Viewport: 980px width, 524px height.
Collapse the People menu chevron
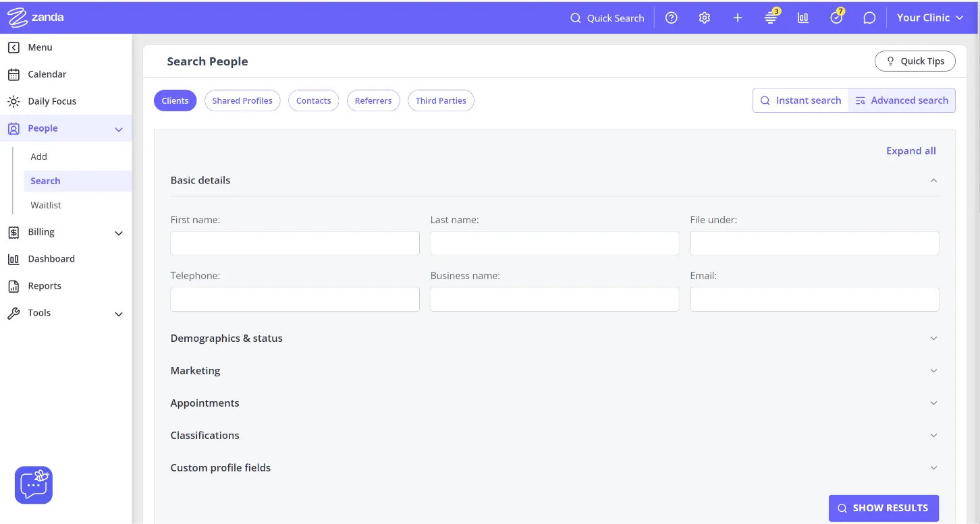coord(119,129)
